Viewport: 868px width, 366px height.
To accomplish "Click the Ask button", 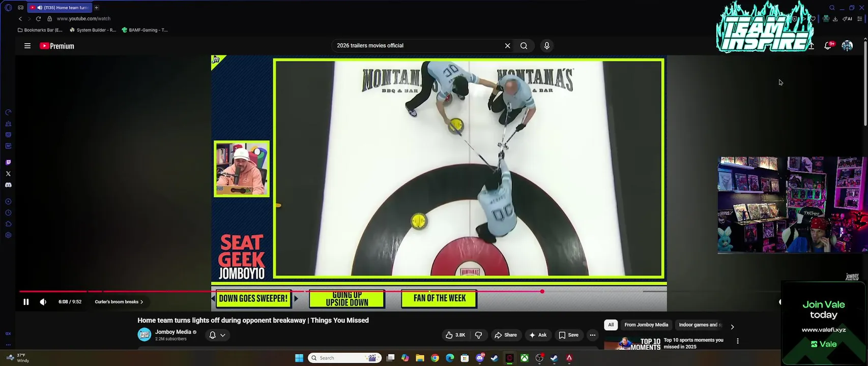I will pos(538,335).
